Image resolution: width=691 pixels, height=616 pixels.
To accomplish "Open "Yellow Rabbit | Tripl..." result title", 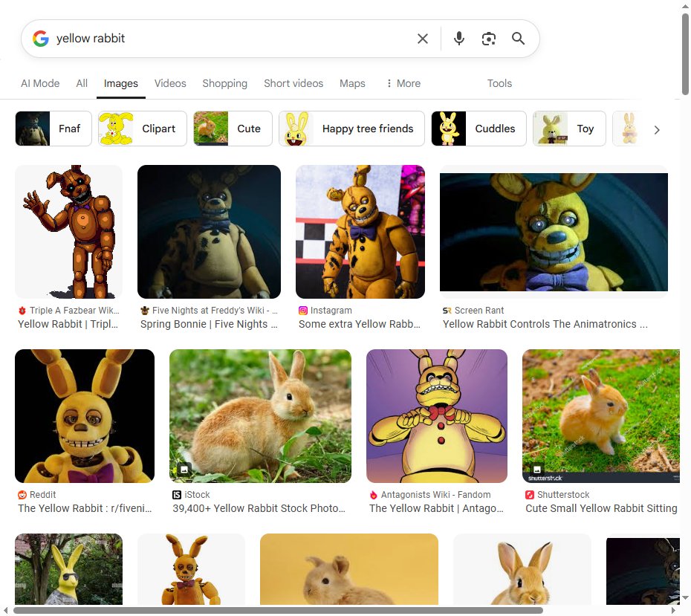I will 68,324.
